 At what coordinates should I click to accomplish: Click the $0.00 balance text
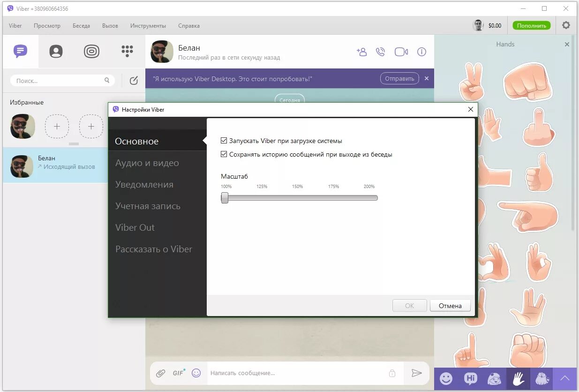coord(495,26)
